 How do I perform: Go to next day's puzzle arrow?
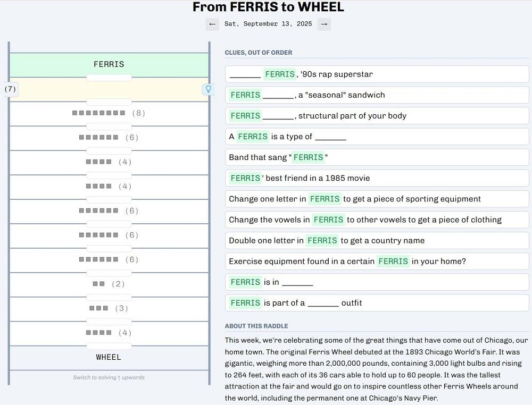click(x=324, y=24)
